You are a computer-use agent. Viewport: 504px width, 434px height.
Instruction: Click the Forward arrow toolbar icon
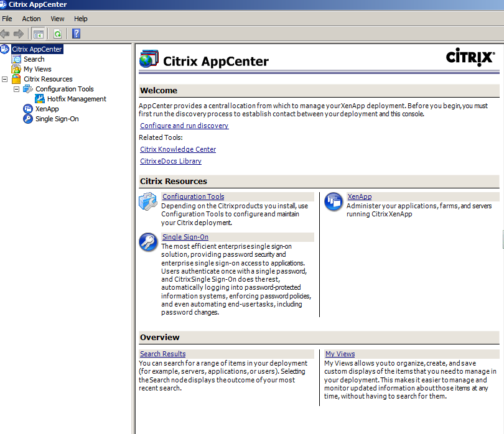tap(18, 34)
